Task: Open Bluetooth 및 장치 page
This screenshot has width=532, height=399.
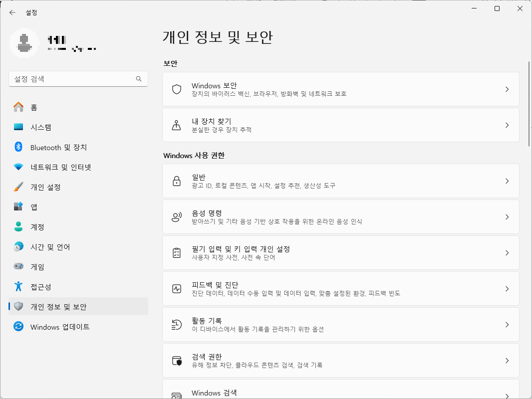Action: [x=78, y=147]
